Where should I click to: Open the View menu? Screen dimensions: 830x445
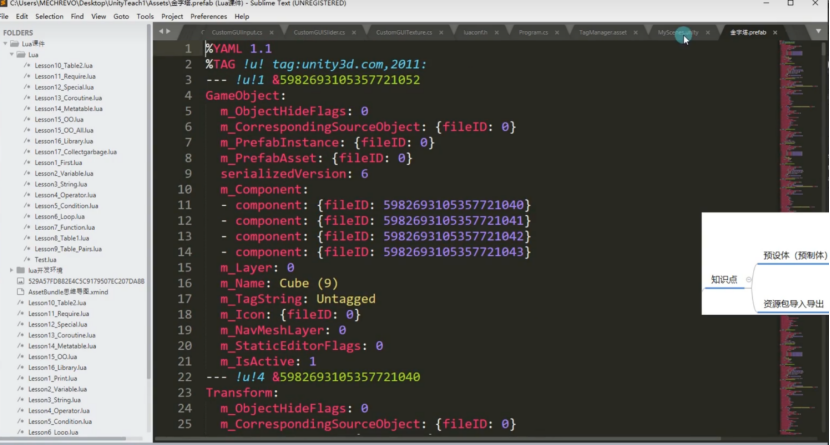[x=98, y=16]
